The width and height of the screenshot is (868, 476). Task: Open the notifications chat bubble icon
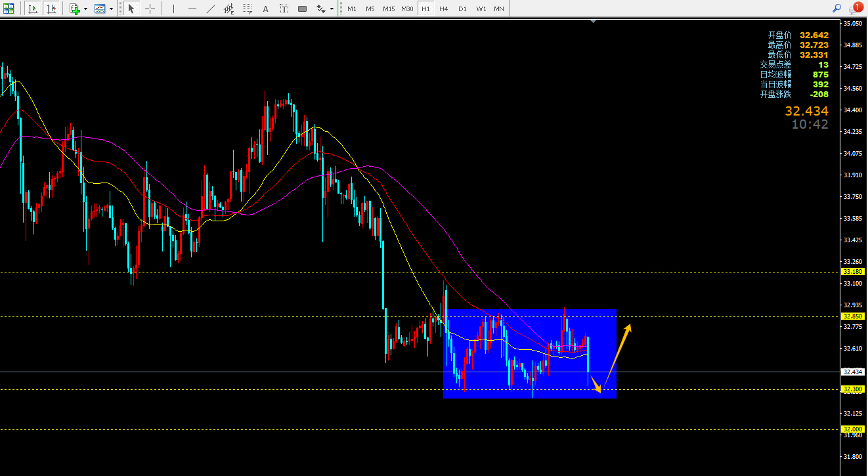856,9
